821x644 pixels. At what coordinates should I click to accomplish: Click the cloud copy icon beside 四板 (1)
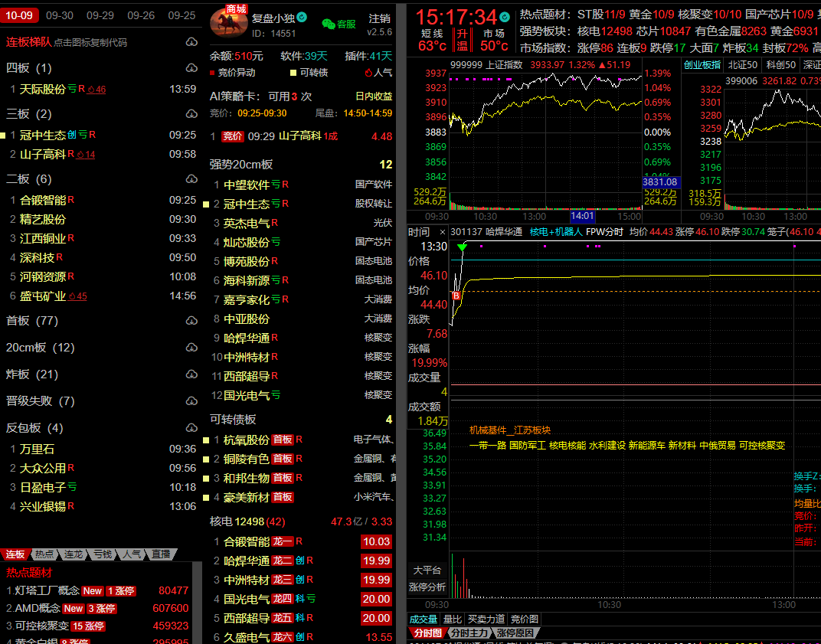pos(191,68)
